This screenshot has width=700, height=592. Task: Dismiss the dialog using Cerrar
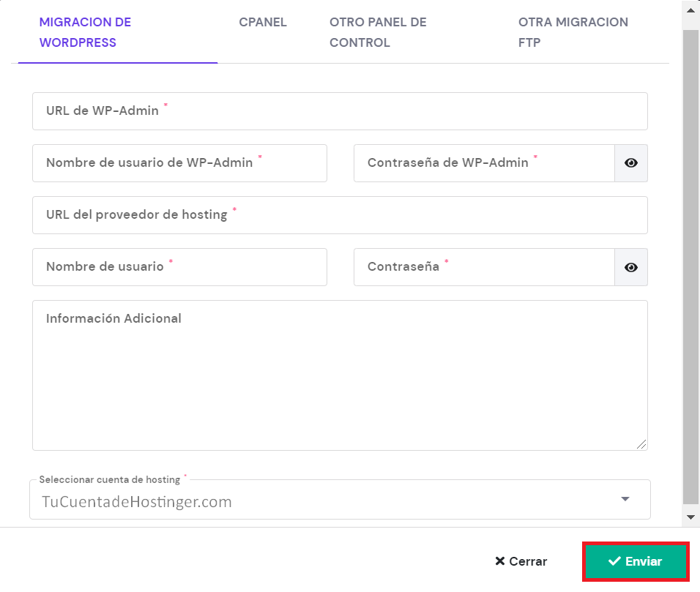pos(520,561)
